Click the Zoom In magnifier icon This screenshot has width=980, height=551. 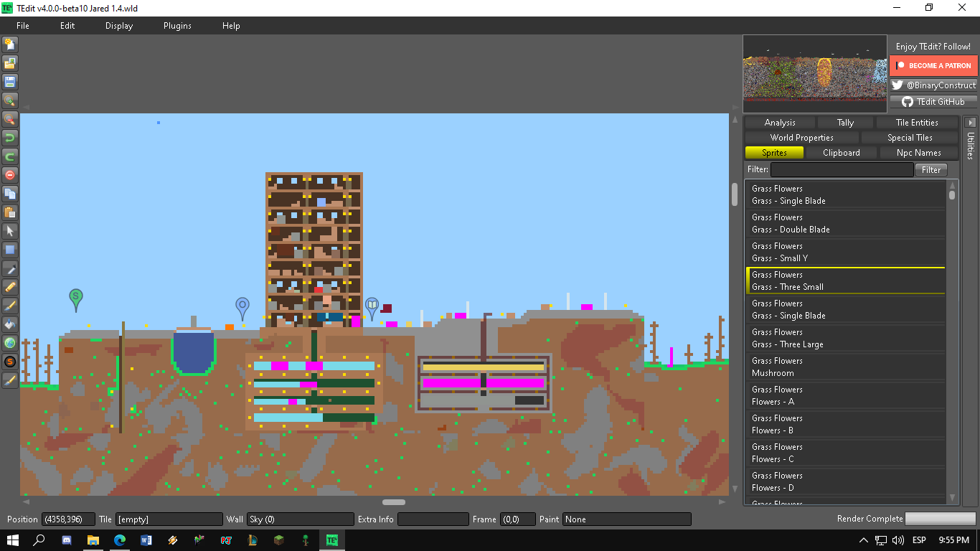[9, 100]
